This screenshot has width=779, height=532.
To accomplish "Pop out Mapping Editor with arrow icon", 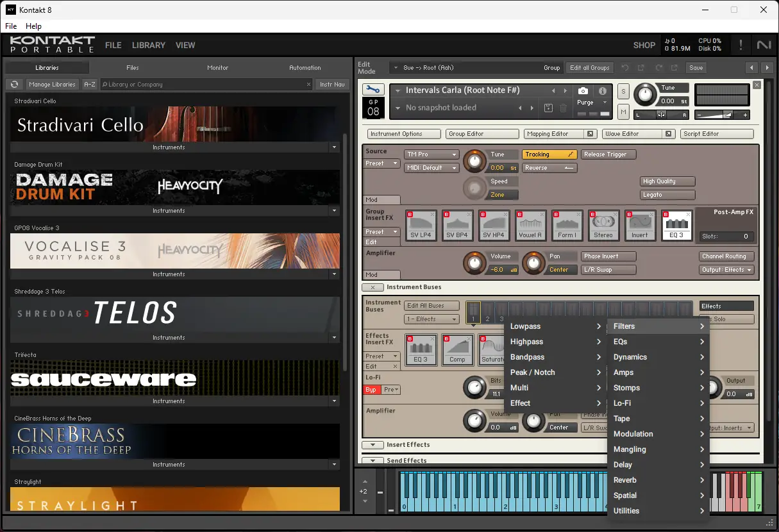I will tap(590, 134).
